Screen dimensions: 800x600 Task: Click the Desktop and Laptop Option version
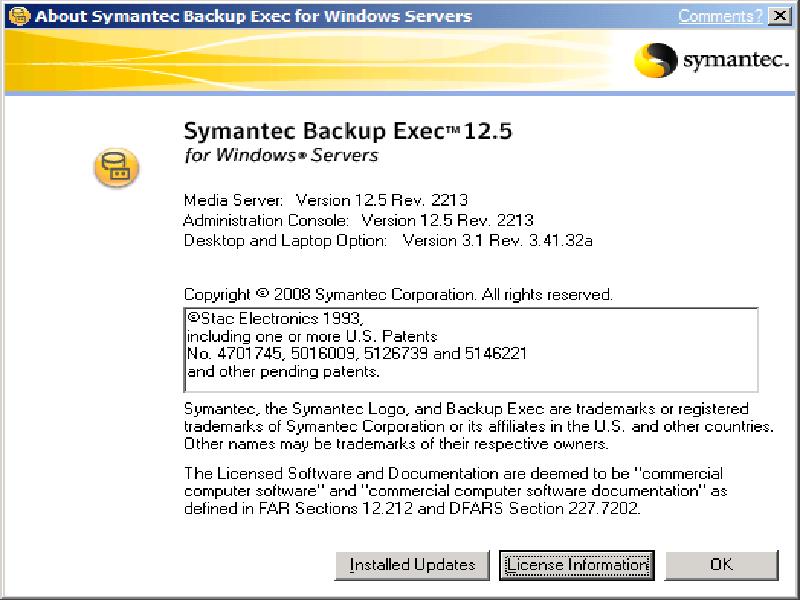pyautogui.click(x=387, y=241)
